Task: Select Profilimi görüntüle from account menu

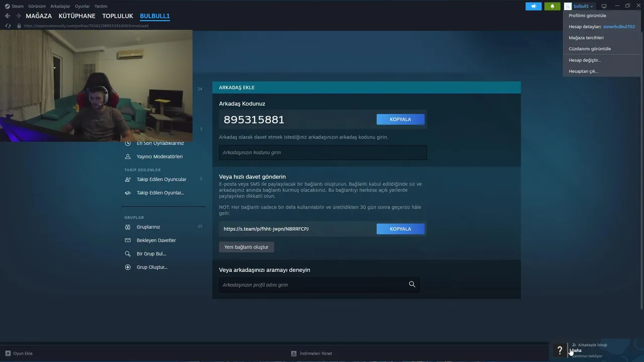Action: coord(587,16)
